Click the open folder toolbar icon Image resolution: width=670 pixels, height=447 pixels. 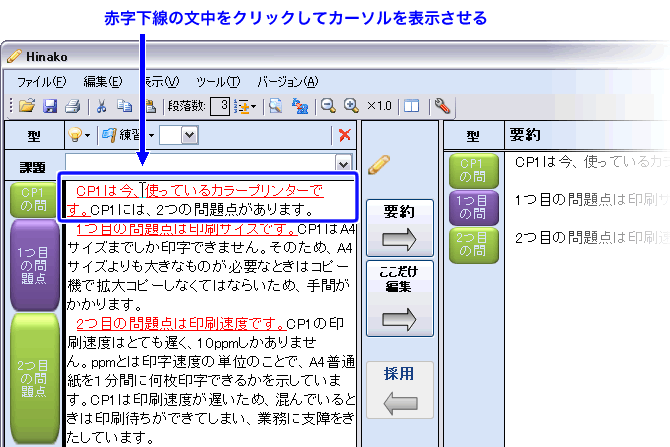[x=26, y=106]
